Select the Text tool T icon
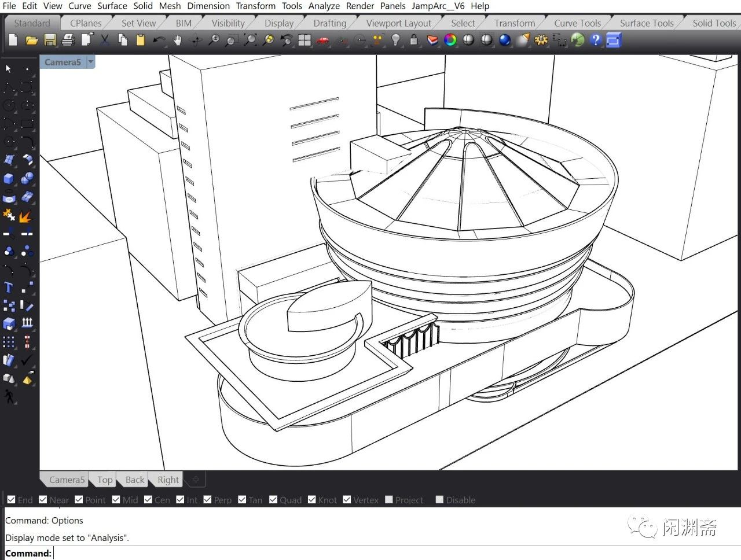 pyautogui.click(x=9, y=288)
